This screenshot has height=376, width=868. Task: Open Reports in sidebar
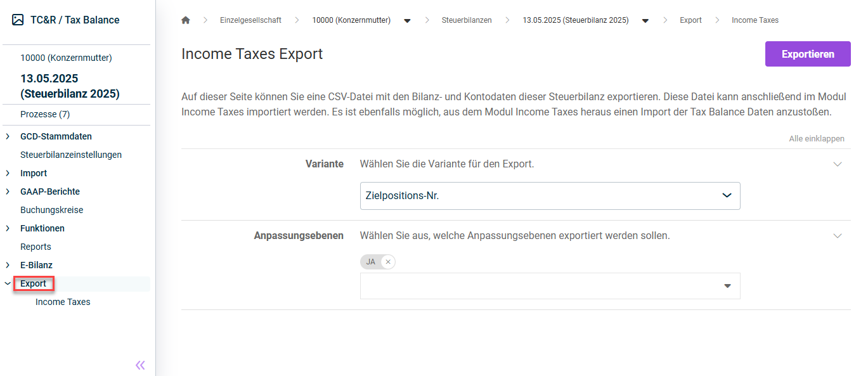[36, 247]
